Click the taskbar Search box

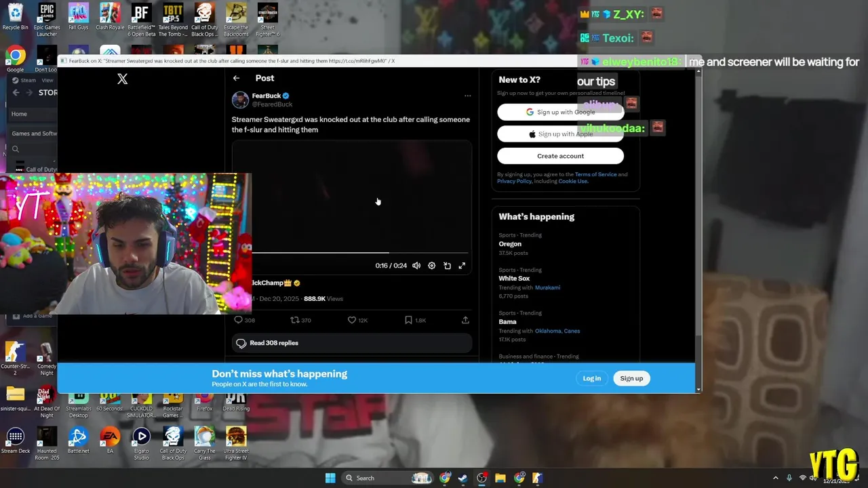tap(387, 478)
